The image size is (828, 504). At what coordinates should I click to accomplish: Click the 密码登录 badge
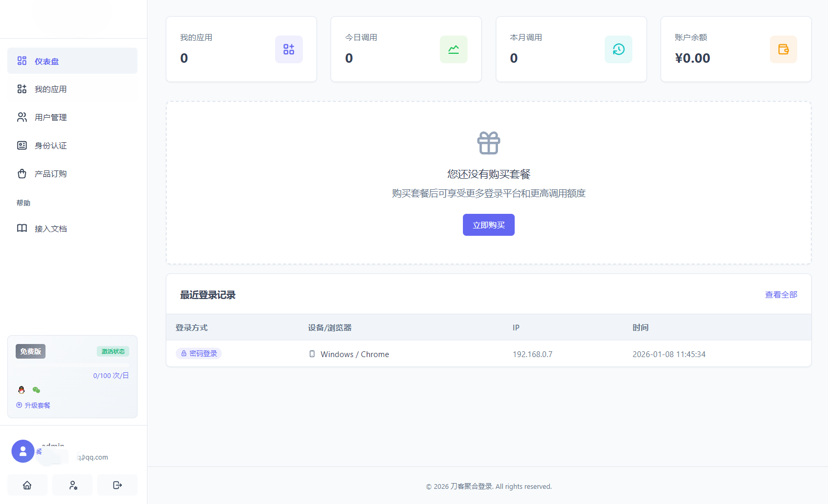(199, 353)
